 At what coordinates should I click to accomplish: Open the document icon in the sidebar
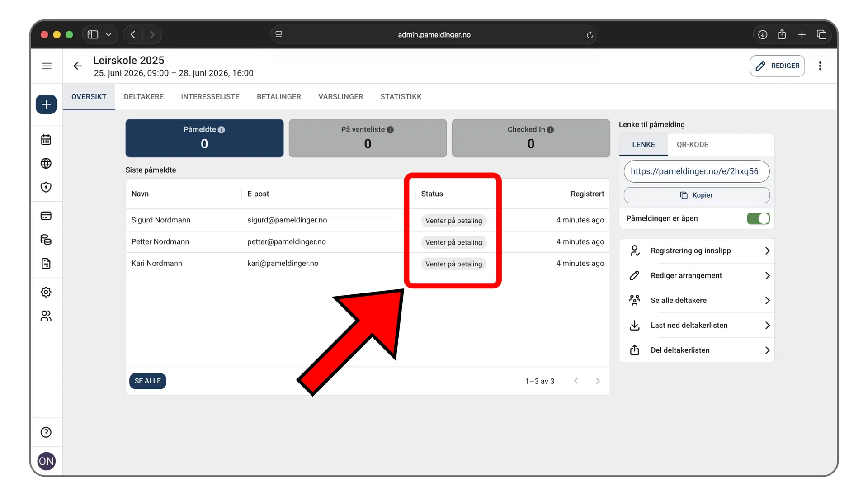point(46,264)
